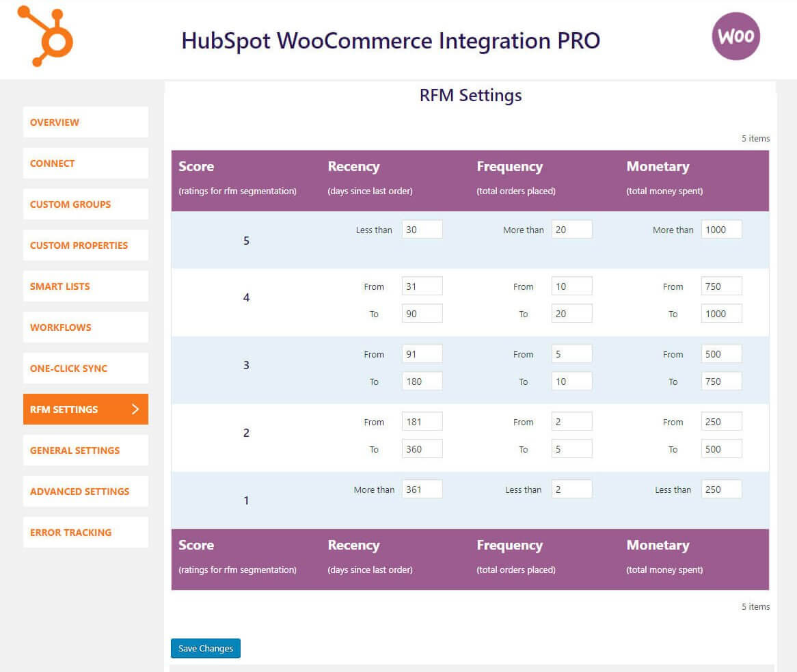Open Custom Properties page
This screenshot has width=797, height=672.
coord(85,245)
